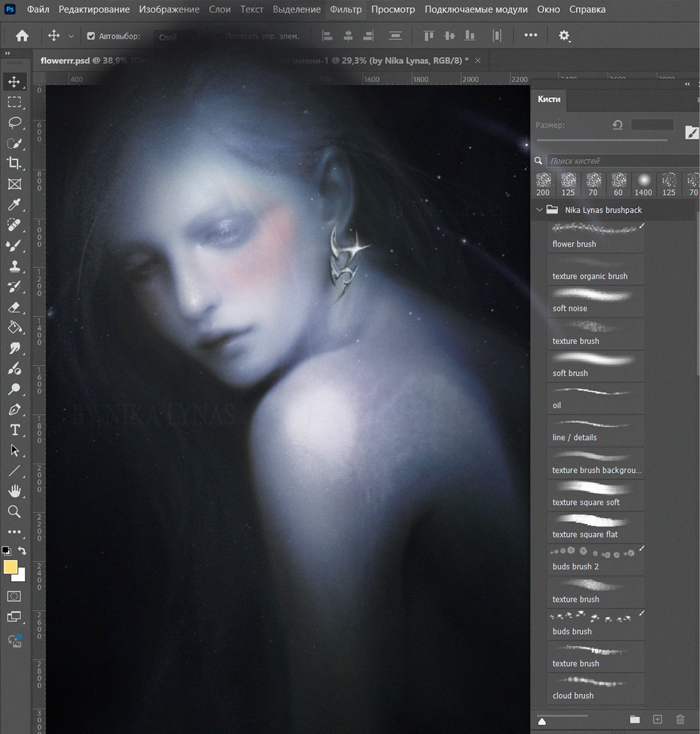The image size is (700, 734).
Task: Select the flower brush preset
Action: 595,237
